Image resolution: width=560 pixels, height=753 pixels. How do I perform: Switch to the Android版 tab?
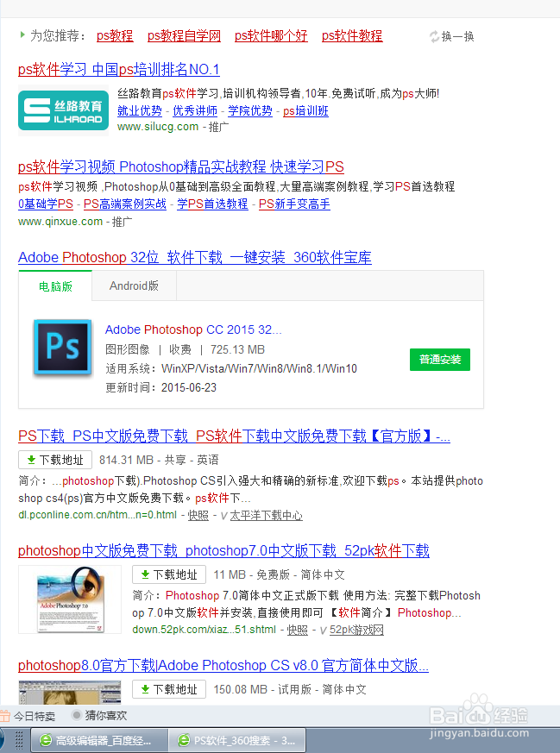(134, 286)
